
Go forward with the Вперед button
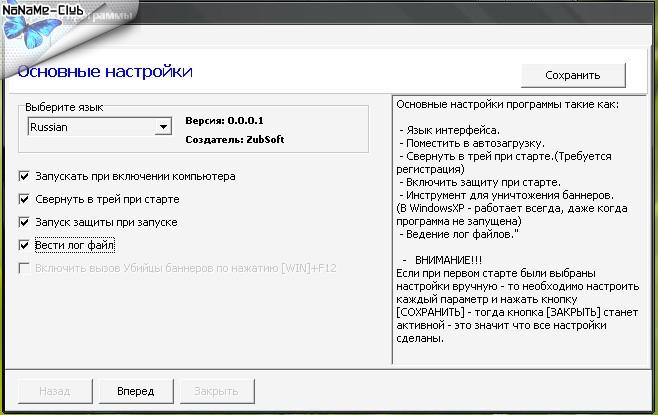pyautogui.click(x=135, y=391)
